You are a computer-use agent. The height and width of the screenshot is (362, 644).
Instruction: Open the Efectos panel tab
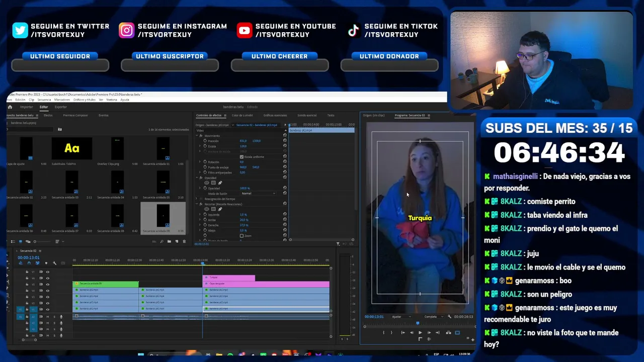pyautogui.click(x=48, y=116)
